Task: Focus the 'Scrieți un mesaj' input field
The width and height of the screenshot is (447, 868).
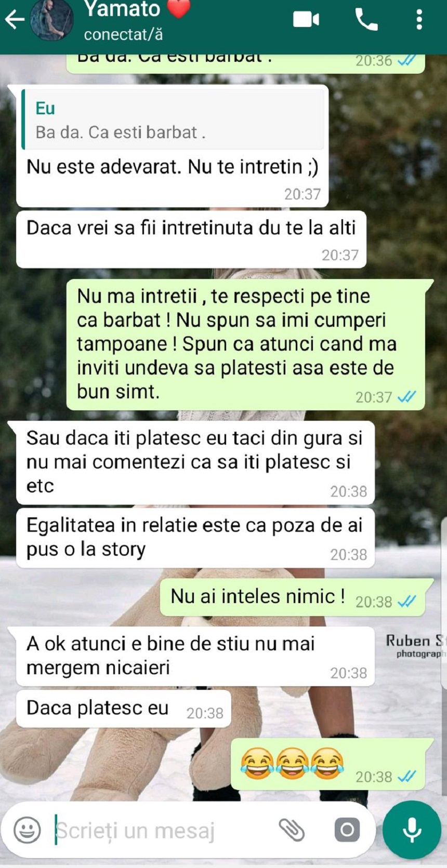Action: [161, 830]
